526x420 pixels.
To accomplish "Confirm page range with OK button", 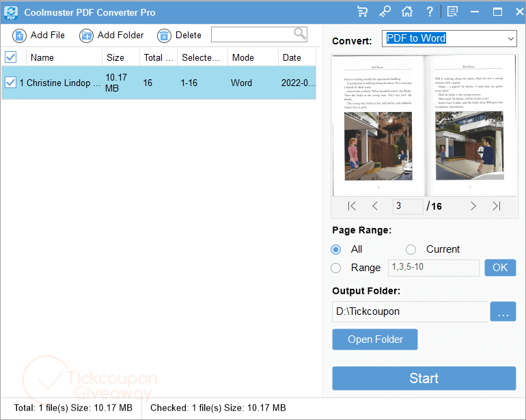I will (500, 268).
